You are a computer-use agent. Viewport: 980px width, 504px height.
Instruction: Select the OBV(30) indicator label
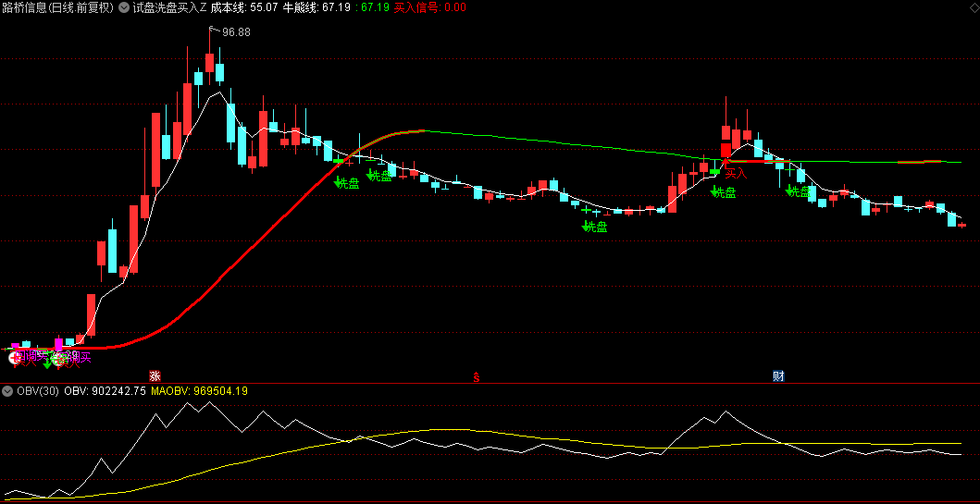[38, 391]
